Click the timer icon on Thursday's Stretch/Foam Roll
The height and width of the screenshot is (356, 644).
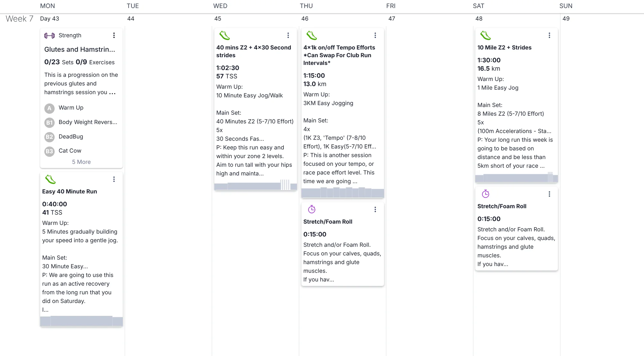click(x=312, y=209)
